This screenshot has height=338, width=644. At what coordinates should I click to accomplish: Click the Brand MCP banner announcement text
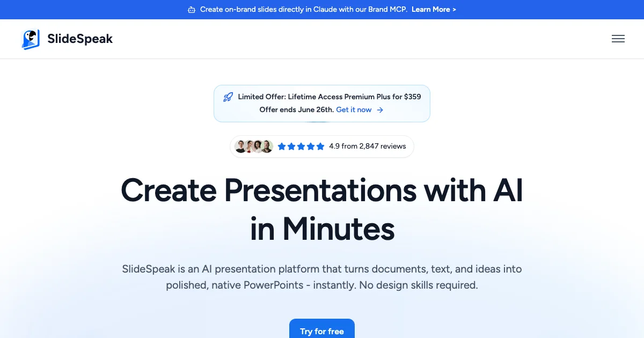click(304, 9)
